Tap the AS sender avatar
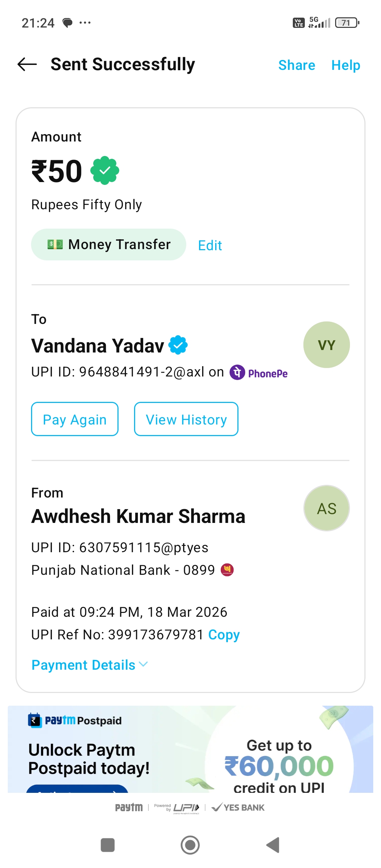The width and height of the screenshot is (381, 868). pos(326,508)
